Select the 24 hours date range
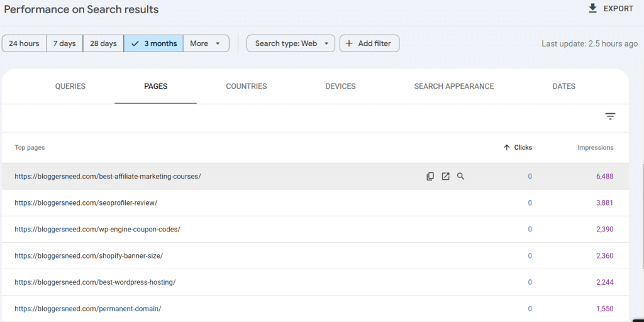Image resolution: width=644 pixels, height=322 pixels. (x=24, y=43)
